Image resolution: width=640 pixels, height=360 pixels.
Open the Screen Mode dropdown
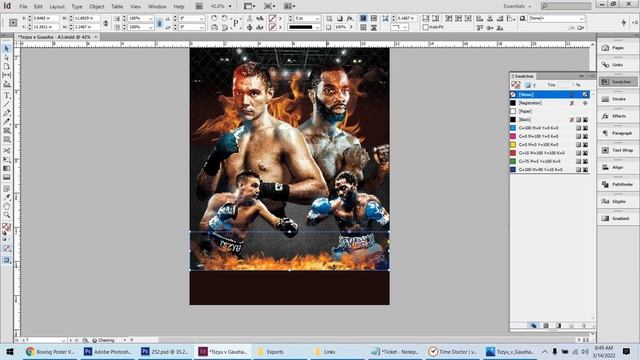[269, 6]
